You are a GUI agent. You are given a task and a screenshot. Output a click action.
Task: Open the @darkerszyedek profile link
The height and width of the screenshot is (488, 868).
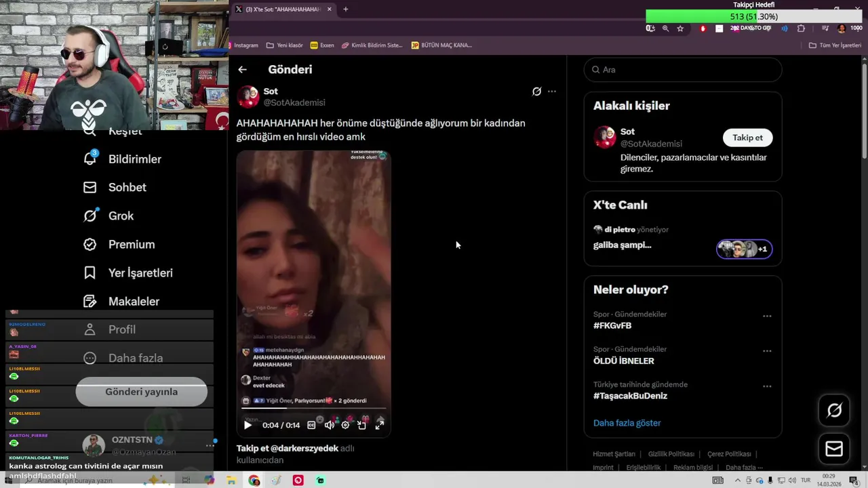coord(304,448)
